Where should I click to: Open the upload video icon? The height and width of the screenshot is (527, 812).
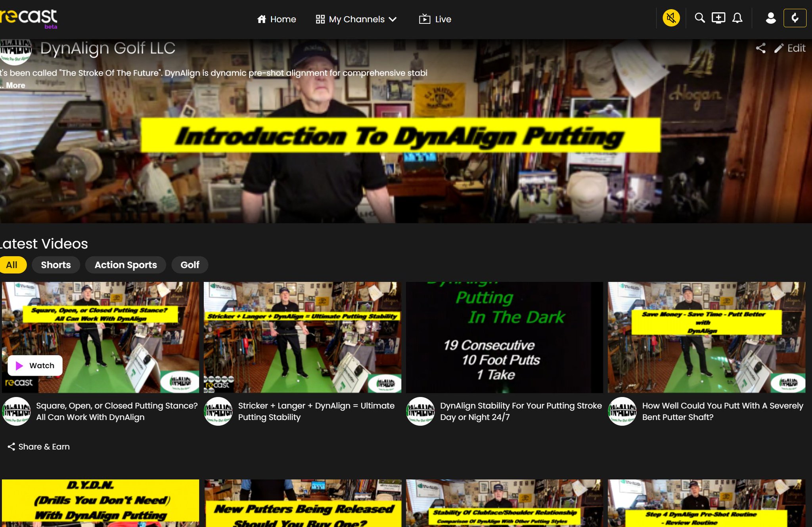click(718, 18)
